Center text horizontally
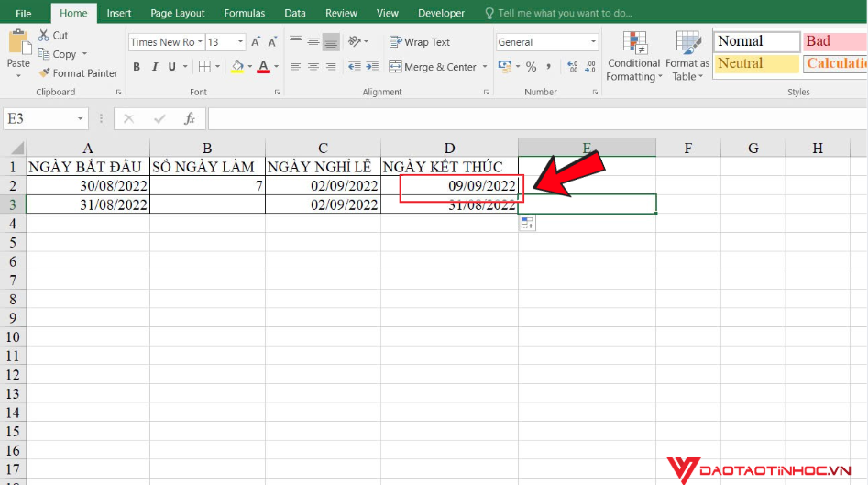This screenshot has width=868, height=485. tap(313, 67)
